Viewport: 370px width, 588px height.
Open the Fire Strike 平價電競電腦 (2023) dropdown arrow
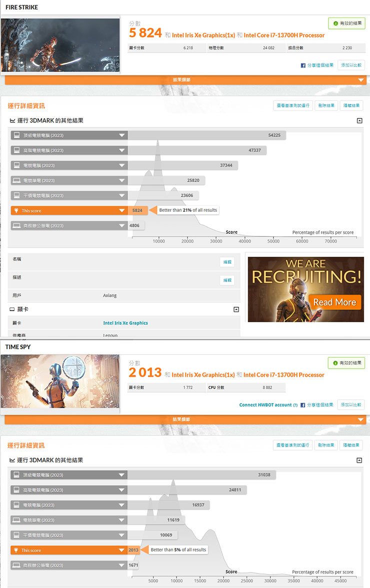pyautogui.click(x=121, y=195)
